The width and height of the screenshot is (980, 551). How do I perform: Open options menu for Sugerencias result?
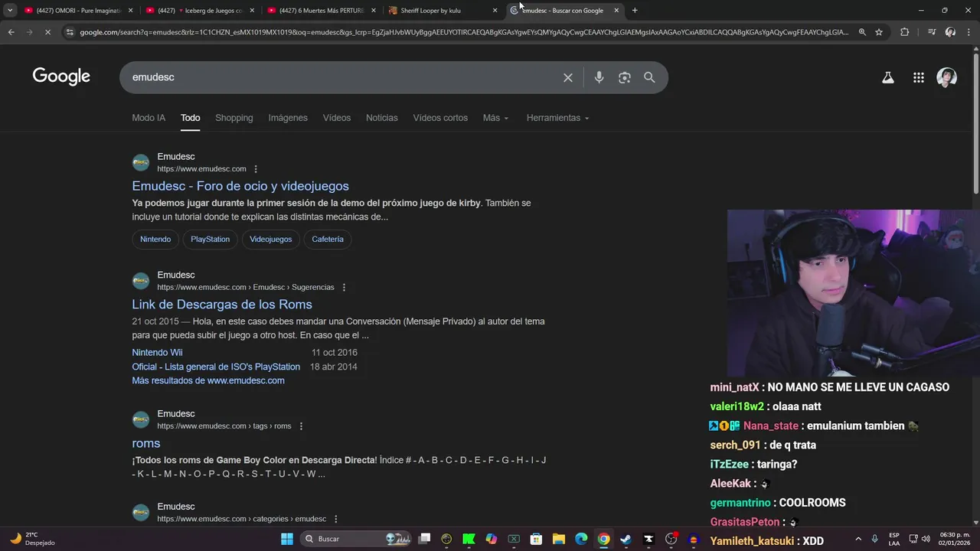344,288
